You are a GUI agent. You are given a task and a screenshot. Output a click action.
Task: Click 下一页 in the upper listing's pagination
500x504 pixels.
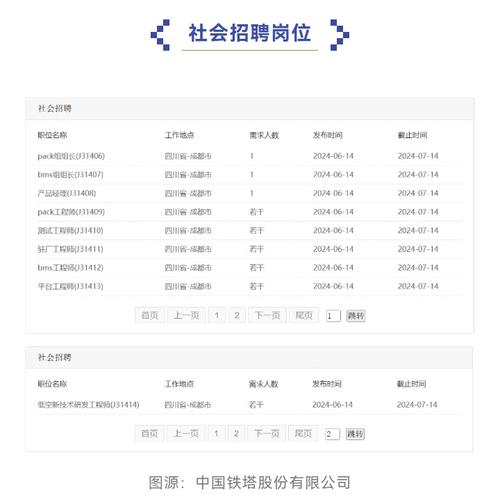pyautogui.click(x=267, y=315)
